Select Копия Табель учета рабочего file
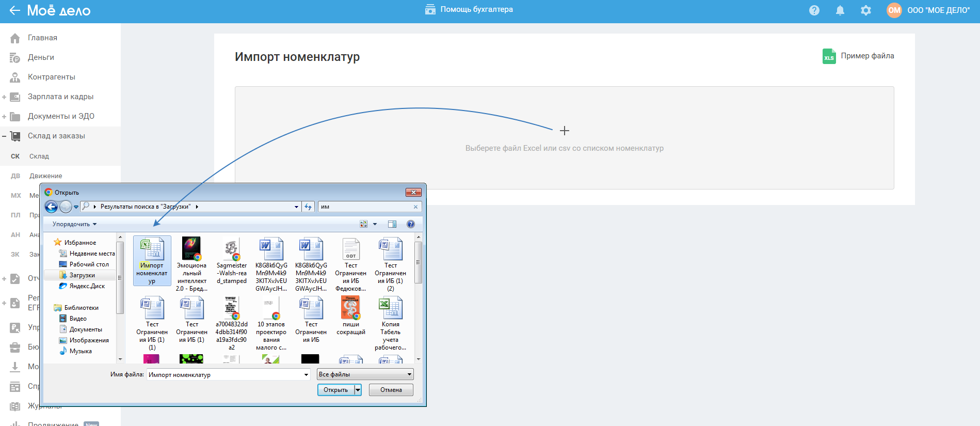Image resolution: width=980 pixels, height=426 pixels. tap(391, 323)
